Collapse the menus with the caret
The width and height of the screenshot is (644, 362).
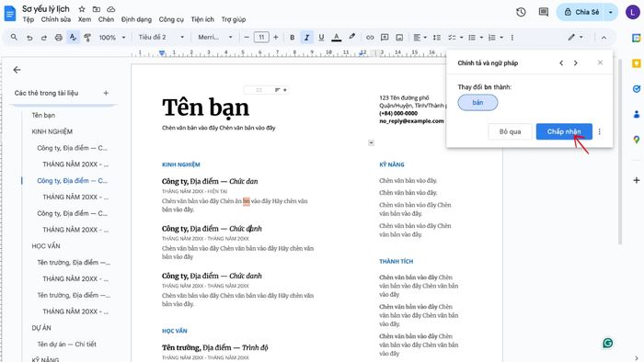coord(604,38)
